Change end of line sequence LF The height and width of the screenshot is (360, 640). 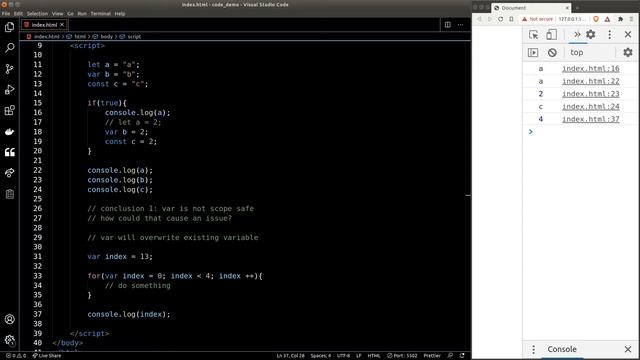click(x=358, y=356)
